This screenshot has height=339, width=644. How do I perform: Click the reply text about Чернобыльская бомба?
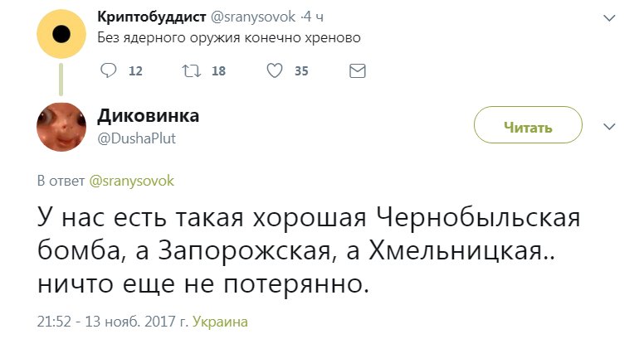(x=307, y=249)
